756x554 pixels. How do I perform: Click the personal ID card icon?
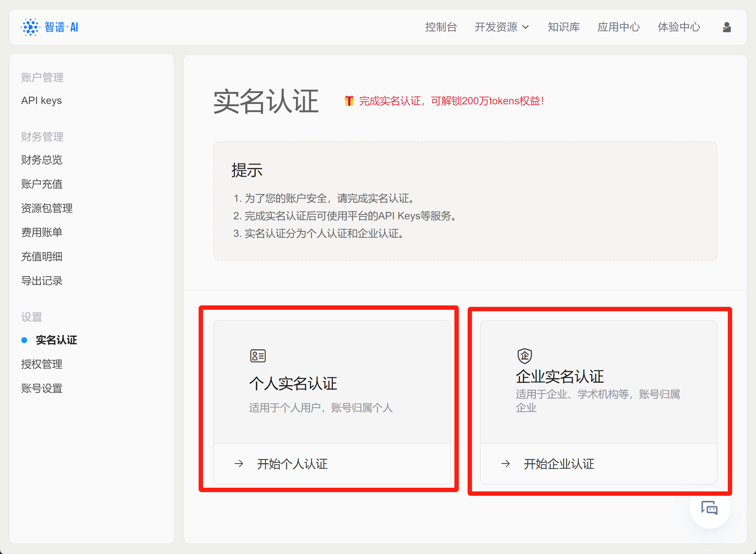point(258,356)
